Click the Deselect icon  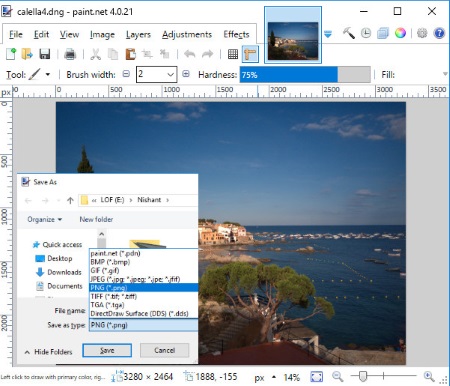165,54
